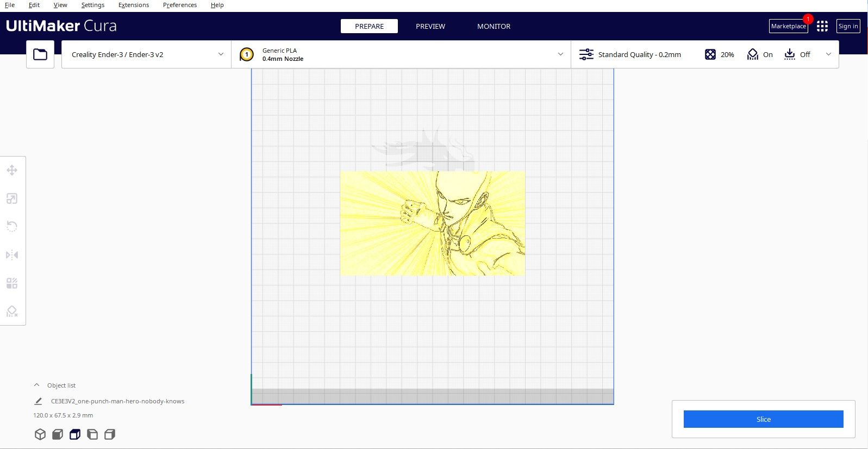Image resolution: width=868 pixels, height=449 pixels.
Task: Select CE3E3V2_one-punch-man model in object list
Action: 118,401
